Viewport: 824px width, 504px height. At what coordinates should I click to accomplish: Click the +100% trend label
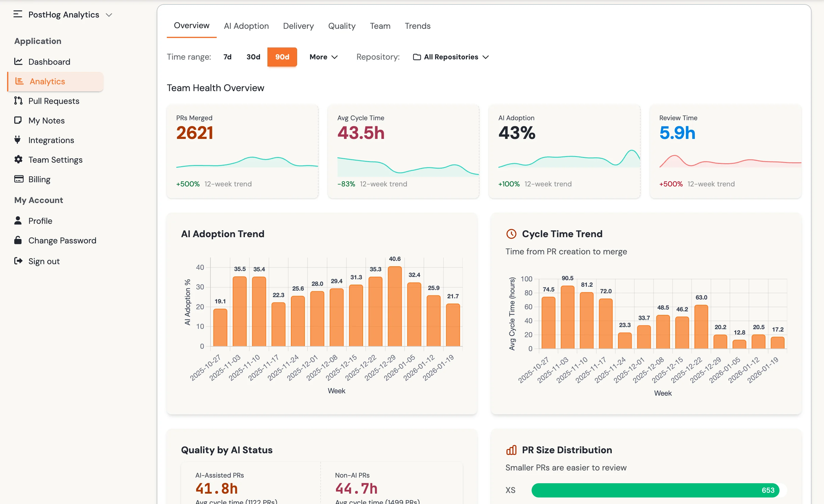click(x=509, y=184)
